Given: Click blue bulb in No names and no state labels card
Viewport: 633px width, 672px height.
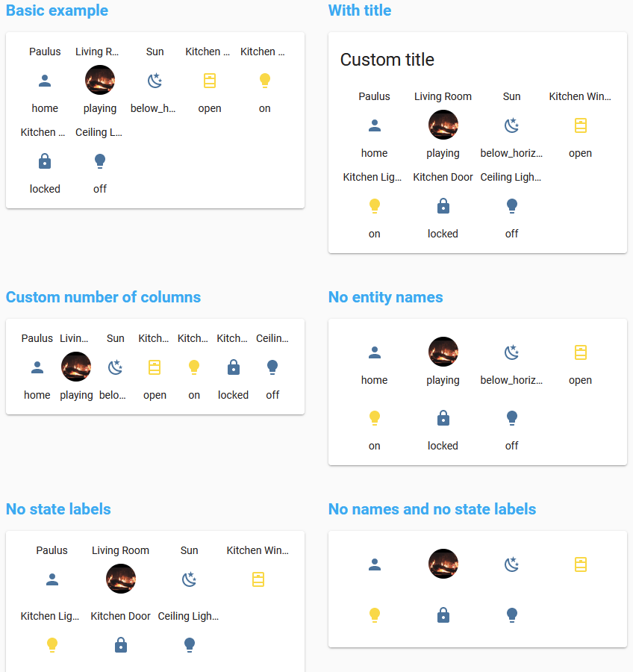Looking at the screenshot, I should pyautogui.click(x=511, y=615).
